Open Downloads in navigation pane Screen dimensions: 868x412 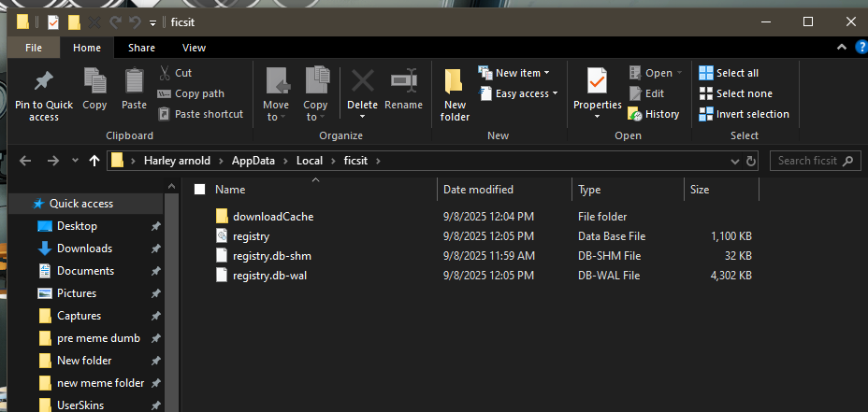click(x=85, y=249)
